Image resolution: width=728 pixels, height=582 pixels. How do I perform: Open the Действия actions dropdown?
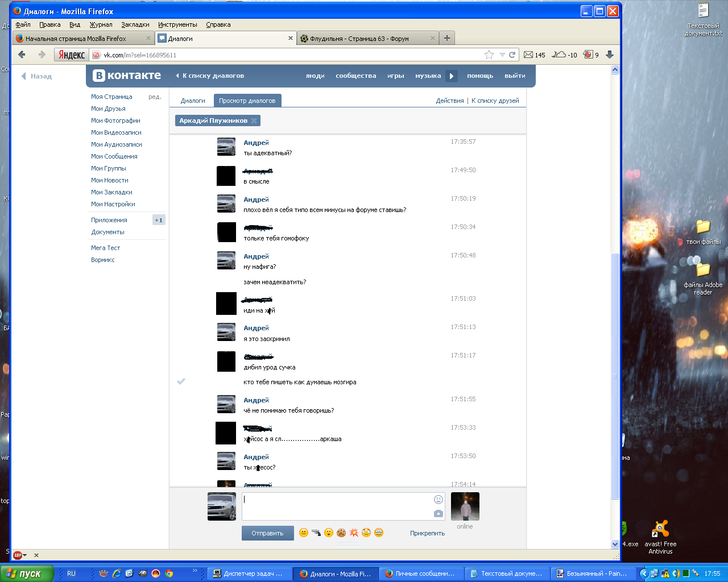[x=449, y=101]
